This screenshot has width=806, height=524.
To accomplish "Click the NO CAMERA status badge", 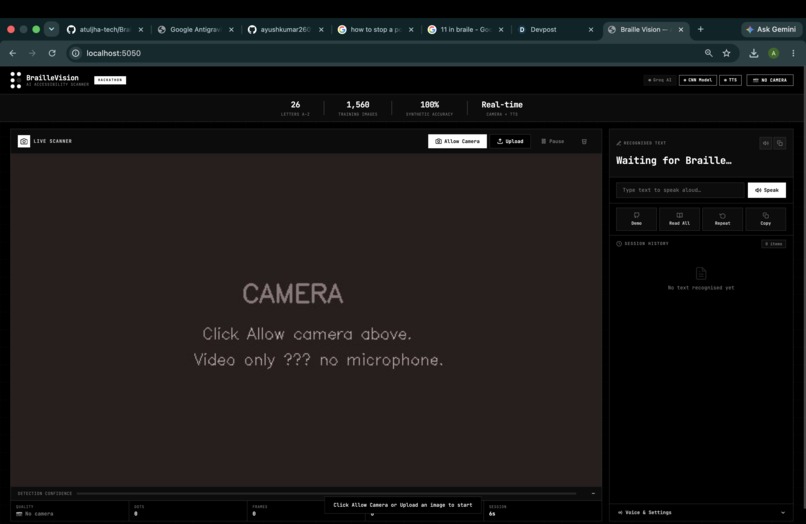I will point(770,80).
